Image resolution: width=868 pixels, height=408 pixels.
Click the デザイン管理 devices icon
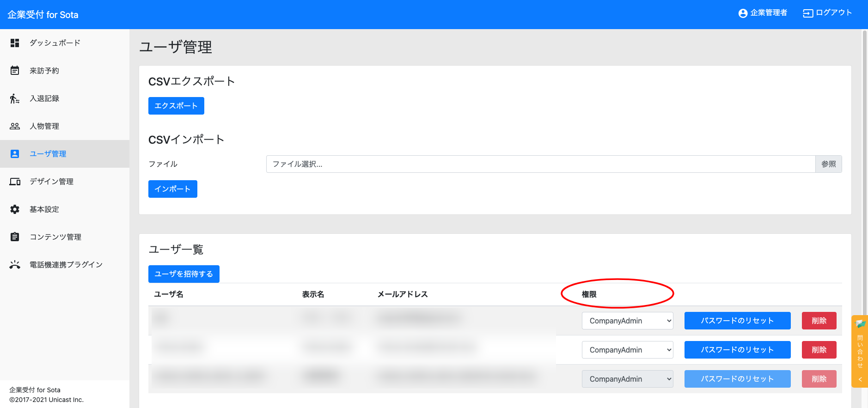pos(15,182)
